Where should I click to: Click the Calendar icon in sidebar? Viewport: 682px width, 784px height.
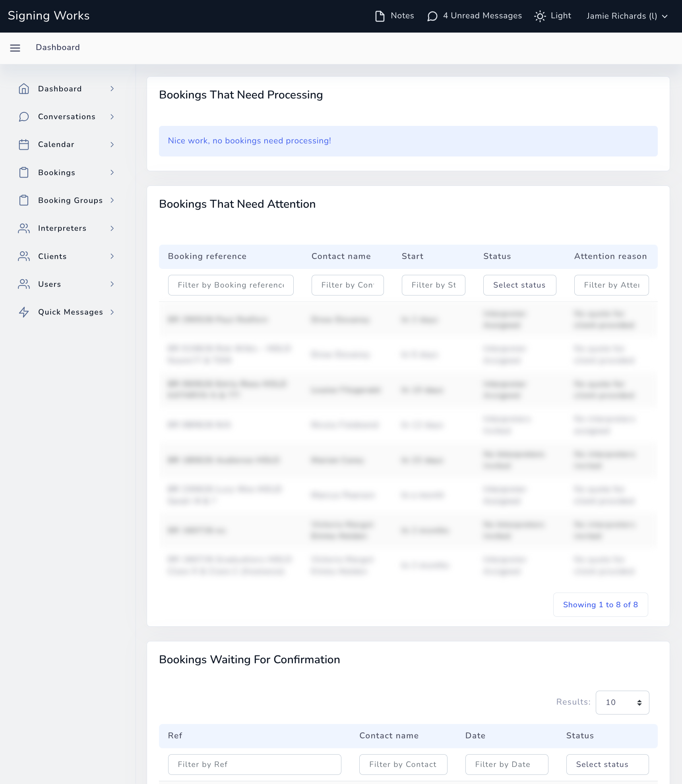click(24, 145)
